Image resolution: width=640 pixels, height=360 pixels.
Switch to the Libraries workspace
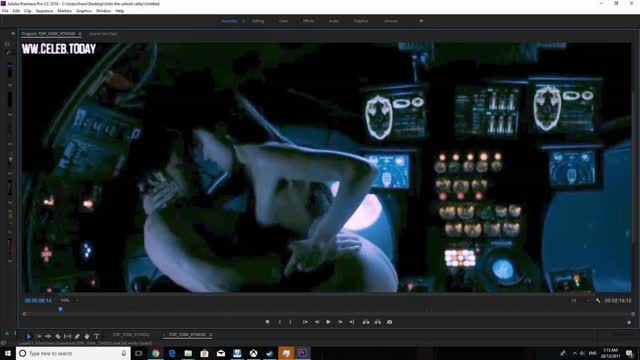click(391, 21)
